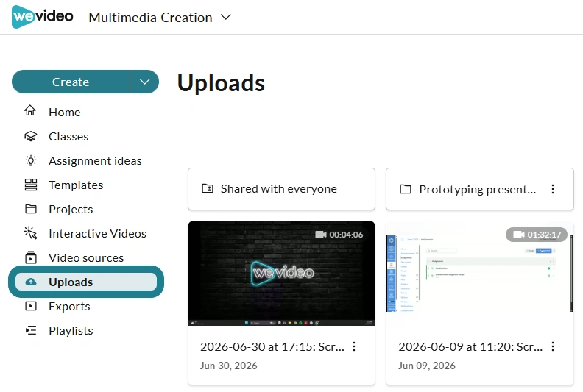
Task: Open Interactive Videos section
Action: 97,233
